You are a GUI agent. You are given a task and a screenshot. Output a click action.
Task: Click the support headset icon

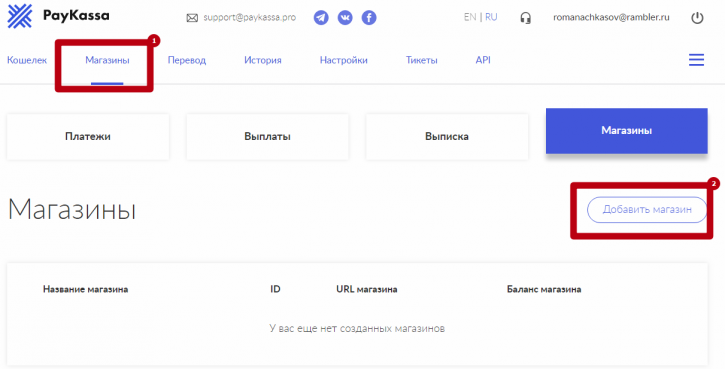coord(525,18)
